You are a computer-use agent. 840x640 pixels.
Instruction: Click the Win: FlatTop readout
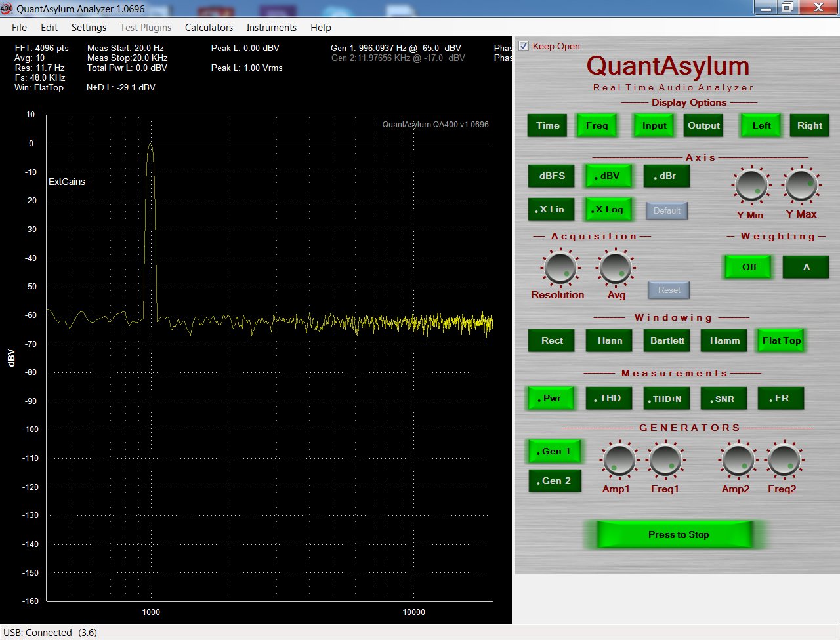[39, 87]
